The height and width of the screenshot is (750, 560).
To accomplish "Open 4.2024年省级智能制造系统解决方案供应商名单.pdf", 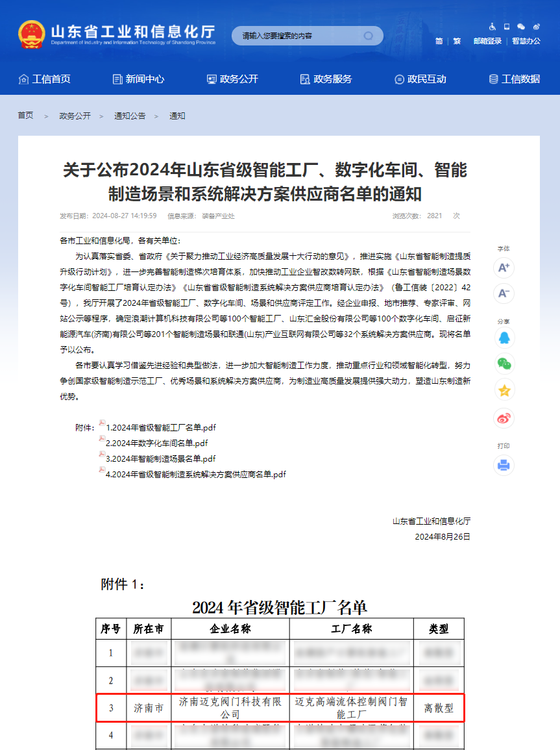I will point(195,474).
